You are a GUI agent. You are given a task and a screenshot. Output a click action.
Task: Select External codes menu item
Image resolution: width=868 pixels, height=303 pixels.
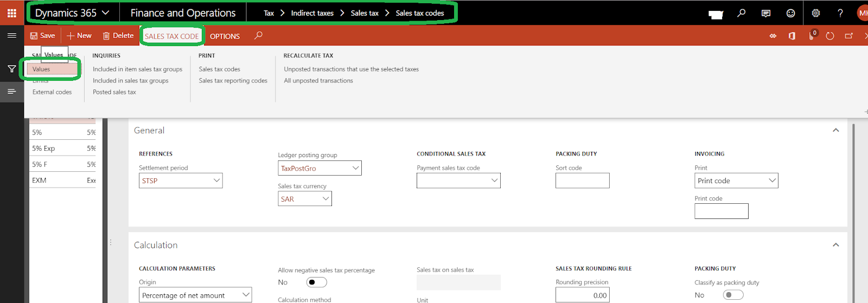[52, 92]
